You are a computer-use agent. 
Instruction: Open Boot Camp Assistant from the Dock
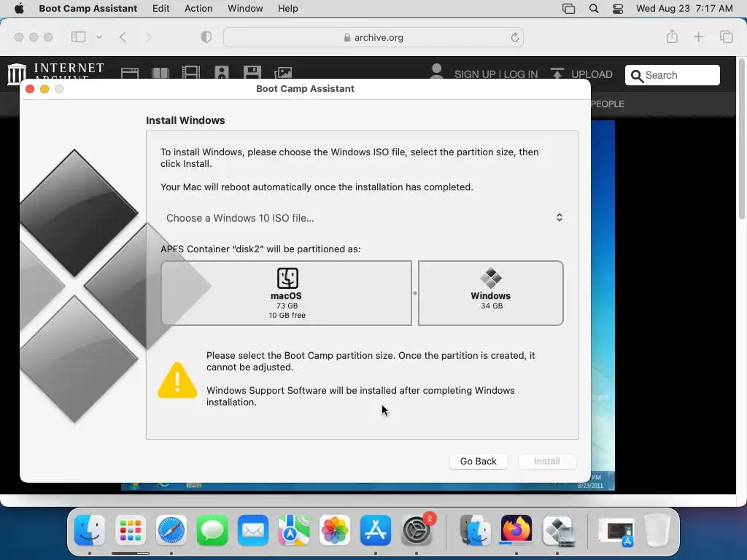point(557,530)
